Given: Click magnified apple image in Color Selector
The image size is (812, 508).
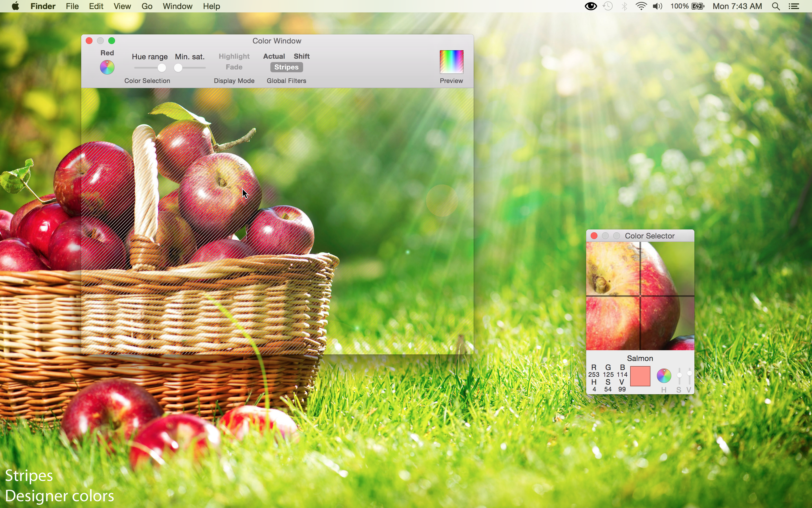Looking at the screenshot, I should pos(640,296).
